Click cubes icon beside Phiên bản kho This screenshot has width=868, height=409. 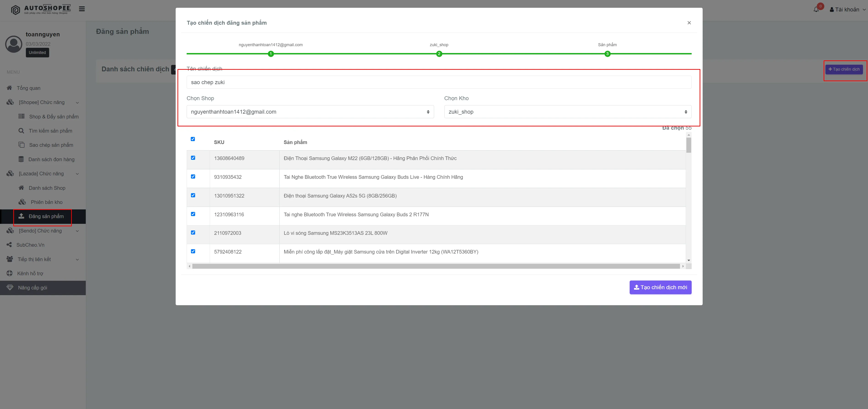click(22, 202)
